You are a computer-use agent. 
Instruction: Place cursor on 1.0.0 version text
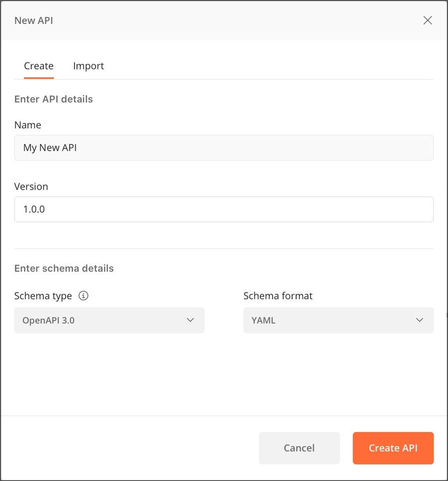coord(34,209)
